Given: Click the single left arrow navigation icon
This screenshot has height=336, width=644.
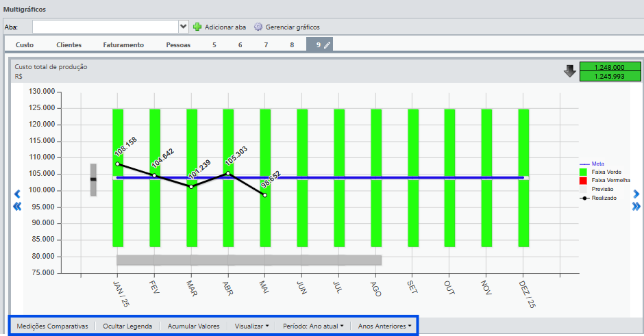Looking at the screenshot, I should 17,194.
